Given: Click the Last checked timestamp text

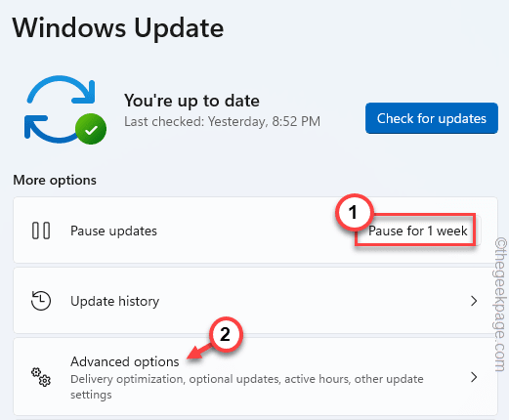Looking at the screenshot, I should point(222,121).
